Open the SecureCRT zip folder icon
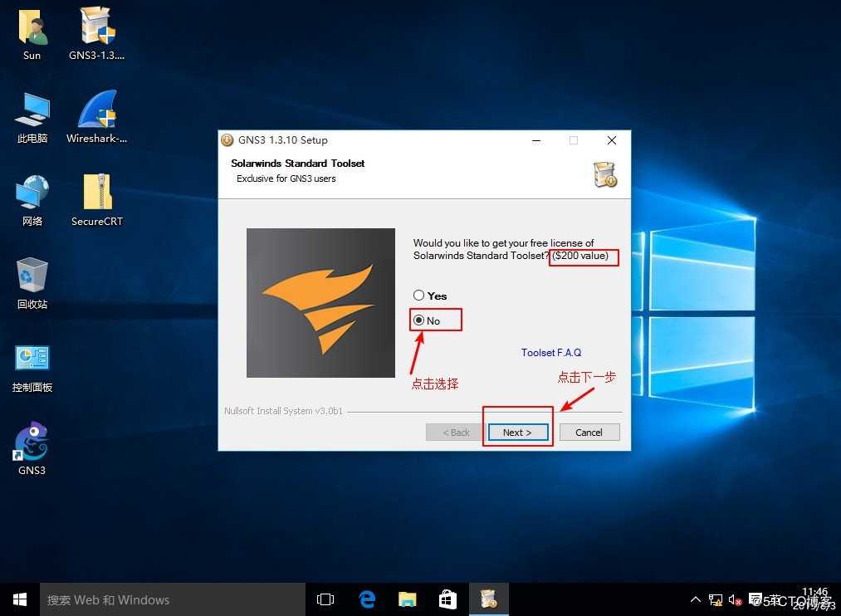The image size is (841, 616). (97, 199)
